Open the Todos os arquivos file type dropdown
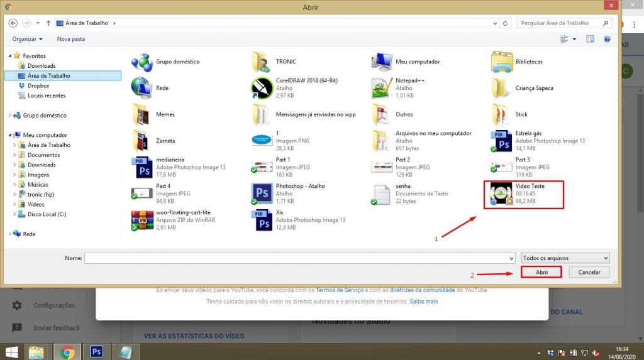 point(565,258)
